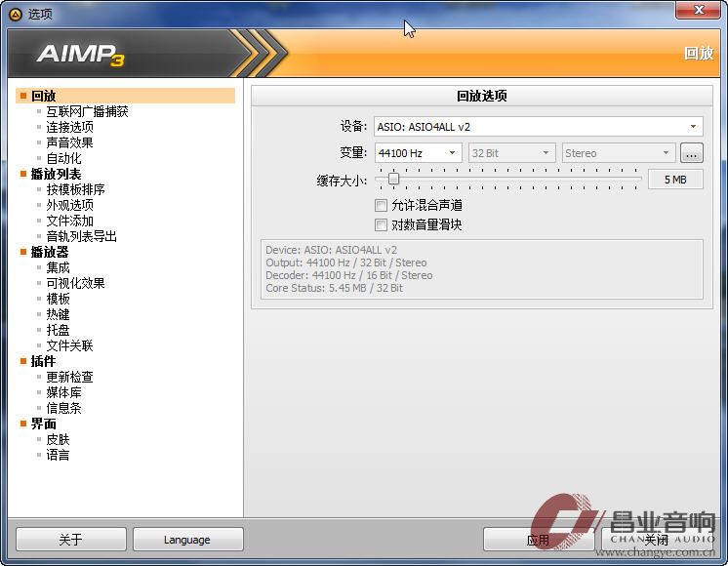Click the 5 MB cache size value box
728x566 pixels.
coord(675,180)
